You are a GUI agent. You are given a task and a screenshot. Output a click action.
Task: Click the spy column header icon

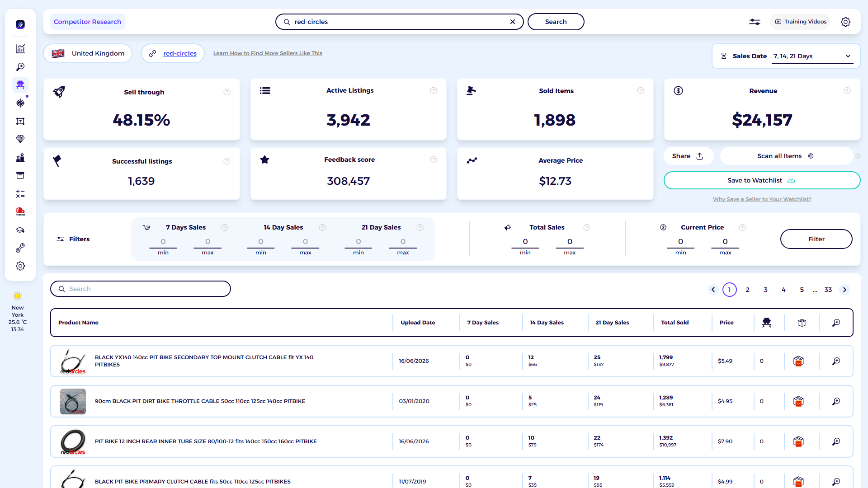pyautogui.click(x=767, y=323)
